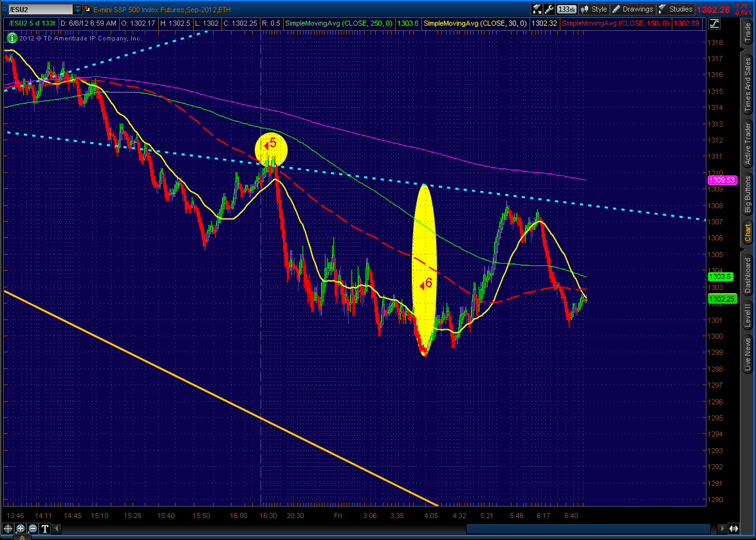This screenshot has height=540, width=756.
Task: Click the O: 1302.17 open value
Action: (138, 23)
